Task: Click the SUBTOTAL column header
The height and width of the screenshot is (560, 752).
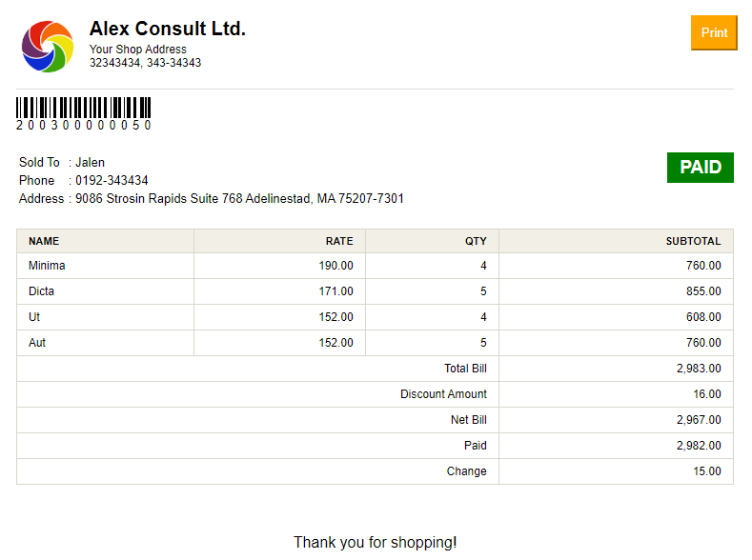Action: 693,241
